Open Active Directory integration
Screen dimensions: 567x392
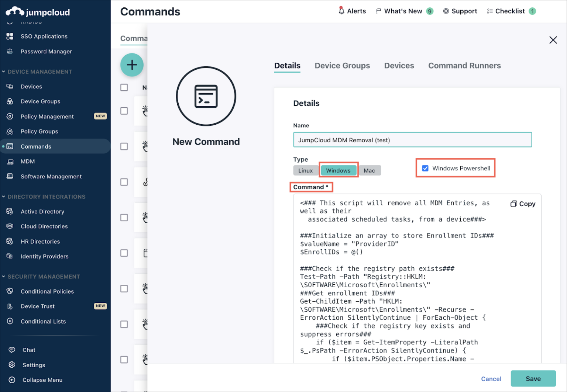tap(42, 211)
